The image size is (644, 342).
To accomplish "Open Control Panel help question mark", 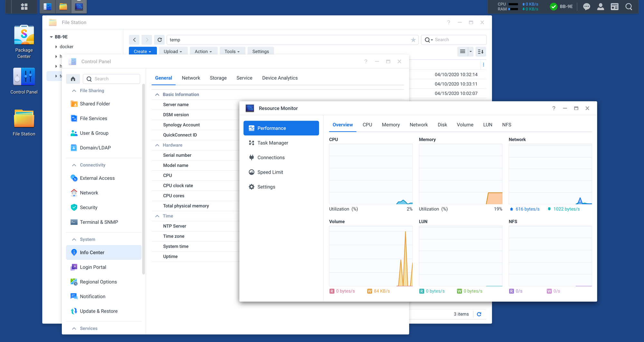I will click(366, 61).
